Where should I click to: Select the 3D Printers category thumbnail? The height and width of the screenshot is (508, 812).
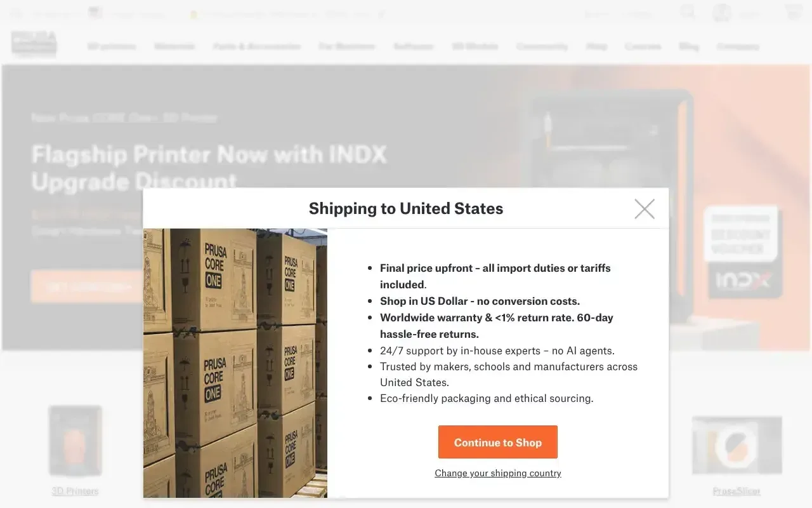pos(75,441)
